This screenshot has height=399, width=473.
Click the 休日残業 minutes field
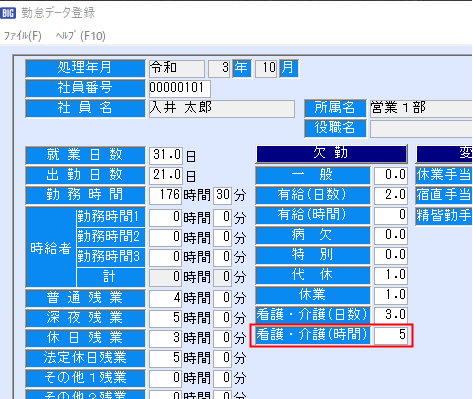[x=223, y=338]
